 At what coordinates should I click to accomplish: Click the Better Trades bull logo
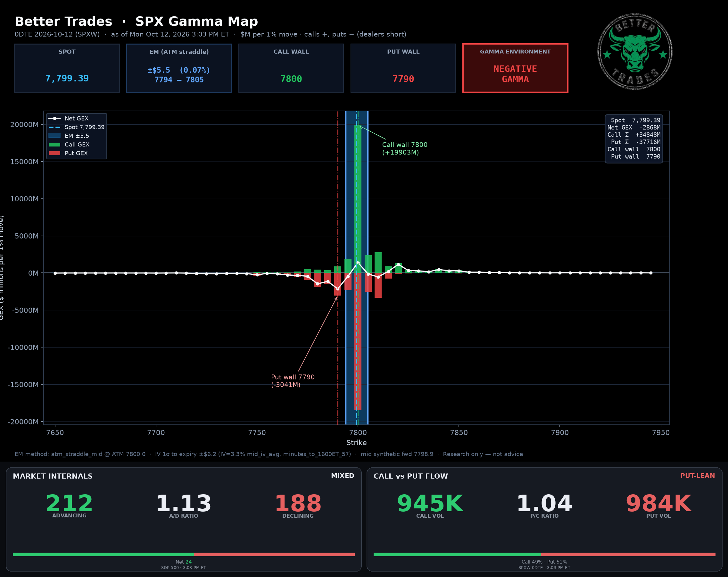coord(635,52)
